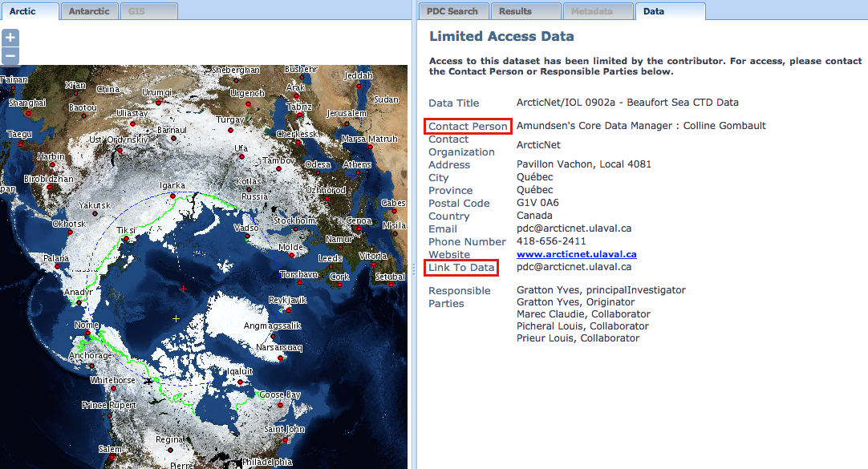Click the Nome station marker
Image resolution: width=868 pixels, height=469 pixels.
click(87, 332)
